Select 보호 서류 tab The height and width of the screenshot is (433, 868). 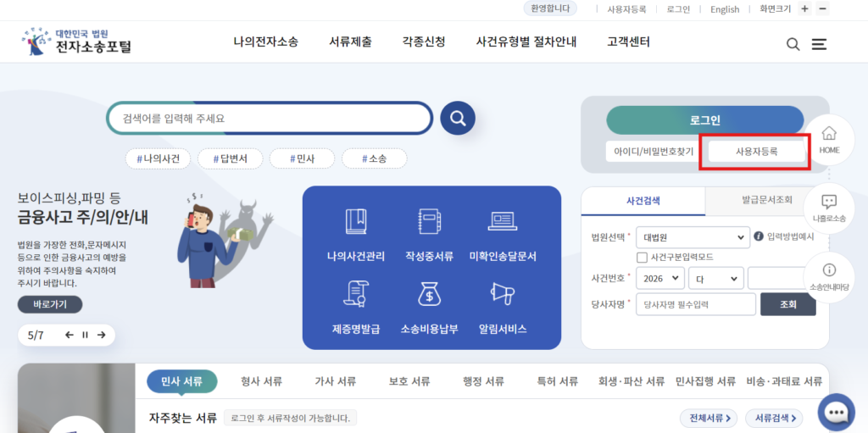(409, 381)
